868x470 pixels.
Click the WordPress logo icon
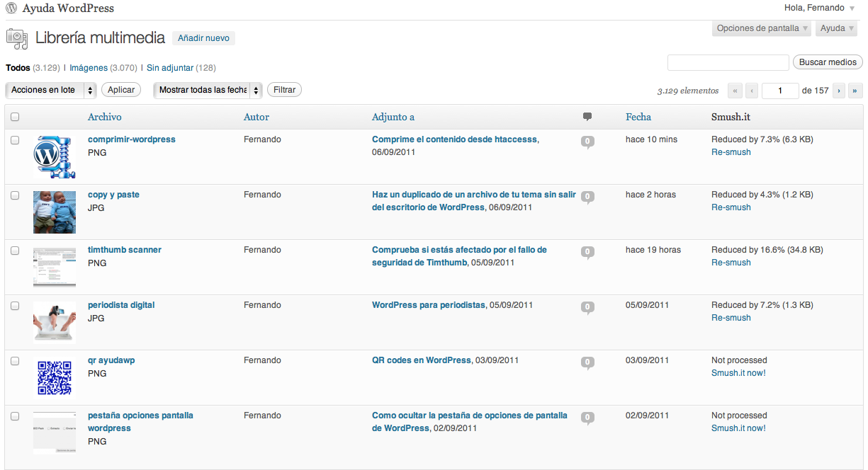(x=11, y=8)
